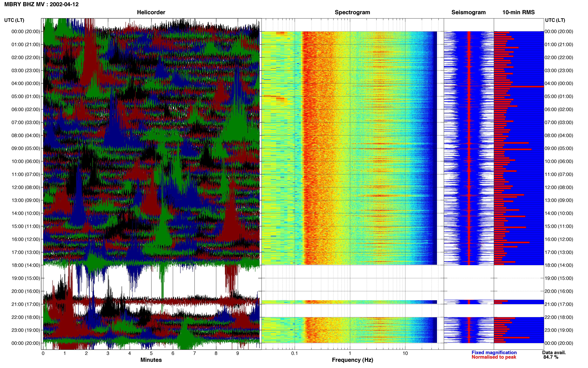Image resolution: width=588 pixels, height=368 pixels.
Task: Click right-axis time label 13:00 (09:00)
Action: tap(559, 200)
